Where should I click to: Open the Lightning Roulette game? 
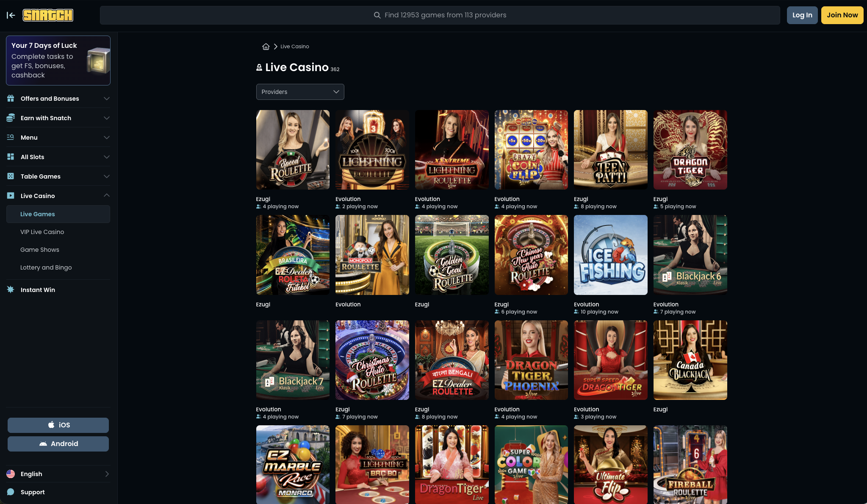pyautogui.click(x=372, y=150)
